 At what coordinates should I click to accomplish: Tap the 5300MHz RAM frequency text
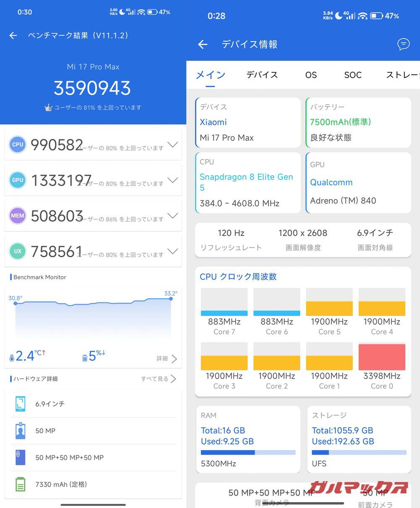[x=218, y=463]
